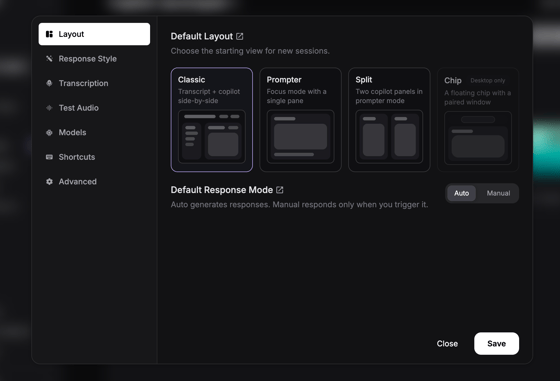Save the settings changes
This screenshot has width=560, height=381.
(496, 344)
